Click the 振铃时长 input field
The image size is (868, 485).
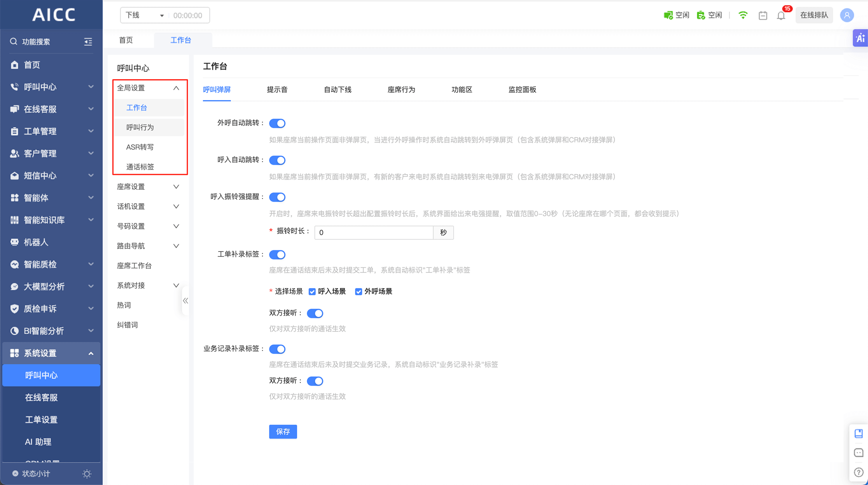click(x=373, y=233)
